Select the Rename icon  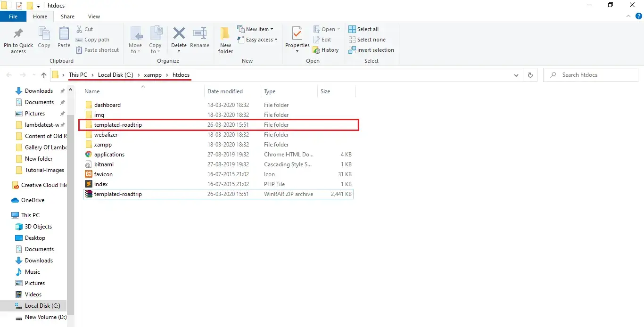coord(199,38)
